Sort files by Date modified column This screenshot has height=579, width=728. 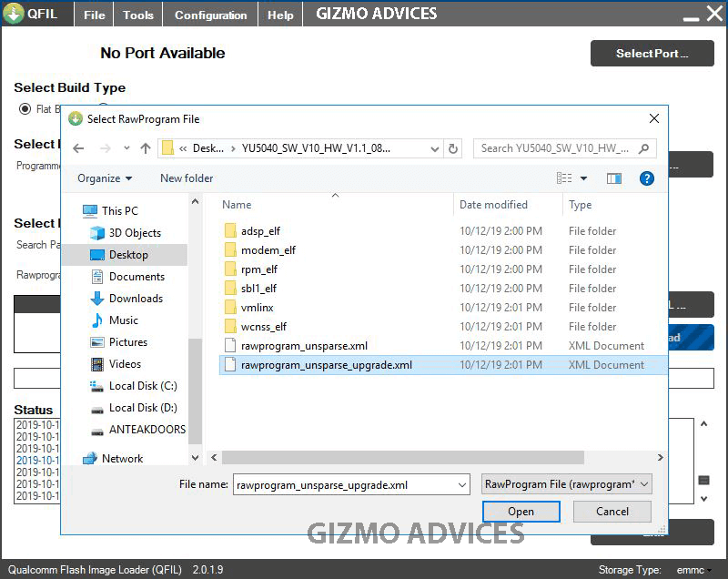coord(493,205)
